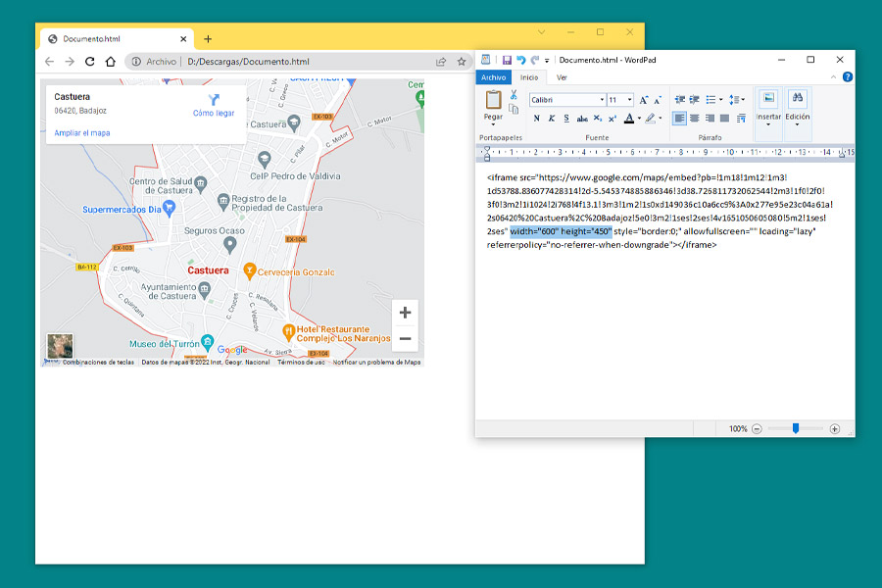Click the WordPad zoom in plus button
Screen dimensions: 882x588
[835, 429]
